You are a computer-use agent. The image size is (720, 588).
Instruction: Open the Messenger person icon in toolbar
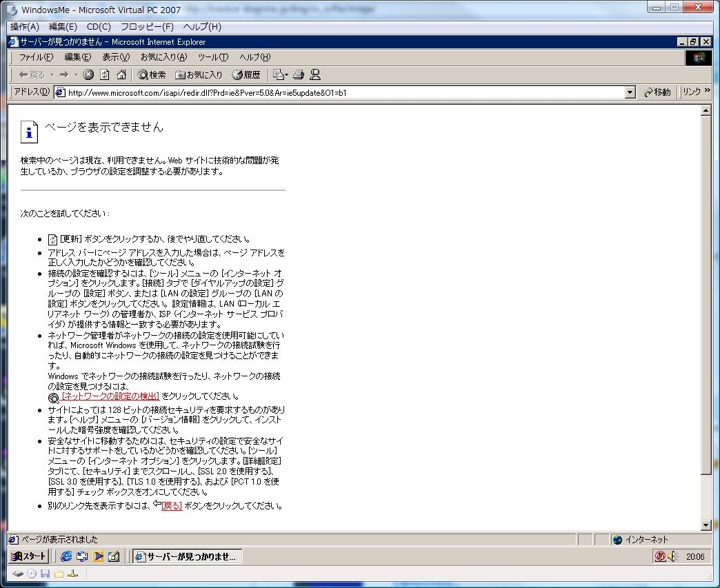coord(315,74)
